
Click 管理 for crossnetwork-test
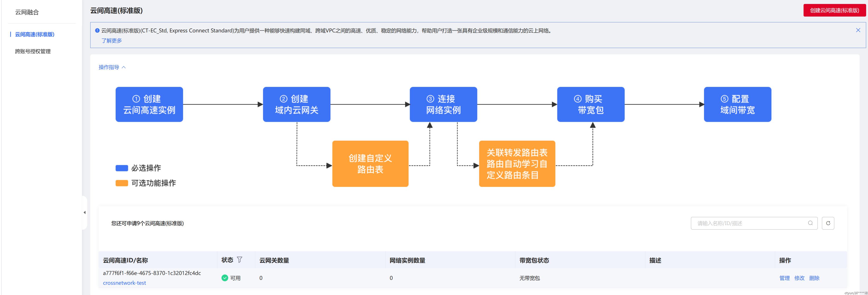pyautogui.click(x=784, y=278)
